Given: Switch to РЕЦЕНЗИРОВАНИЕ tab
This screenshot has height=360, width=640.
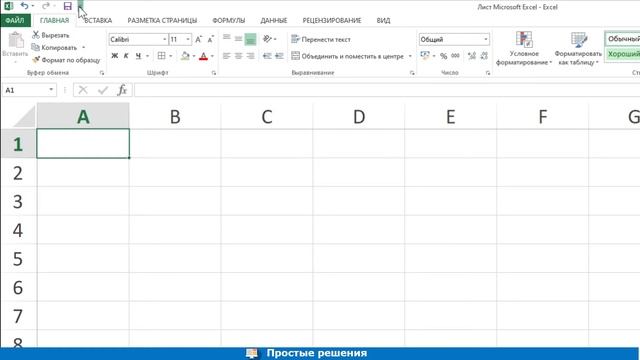Looking at the screenshot, I should (x=331, y=20).
